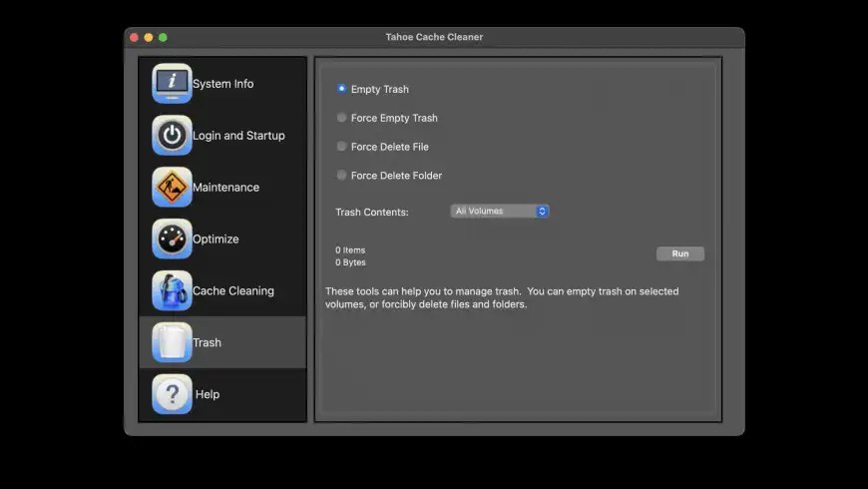Select the Force Delete File radio button

[341, 147]
